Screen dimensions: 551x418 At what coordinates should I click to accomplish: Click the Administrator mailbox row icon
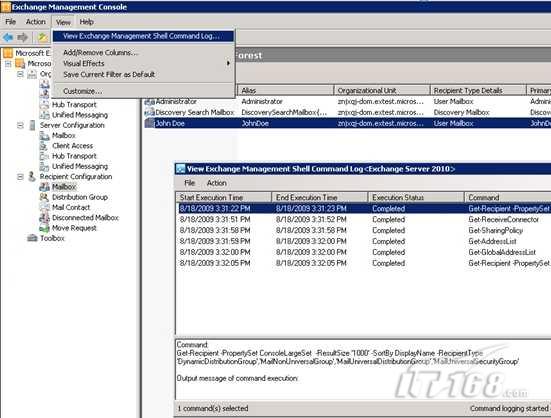point(149,102)
